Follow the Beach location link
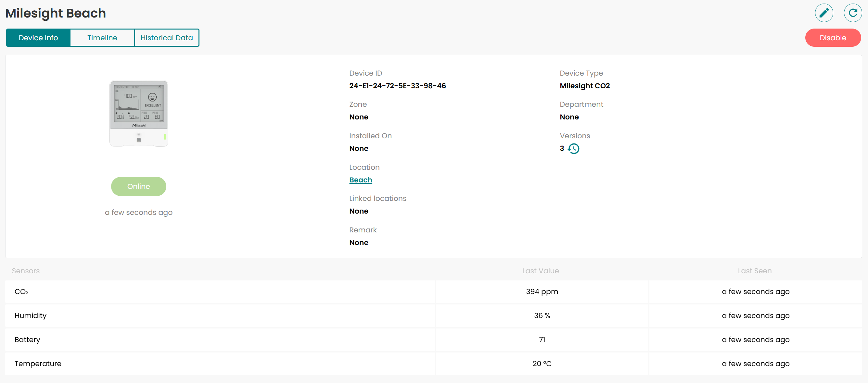 click(361, 180)
